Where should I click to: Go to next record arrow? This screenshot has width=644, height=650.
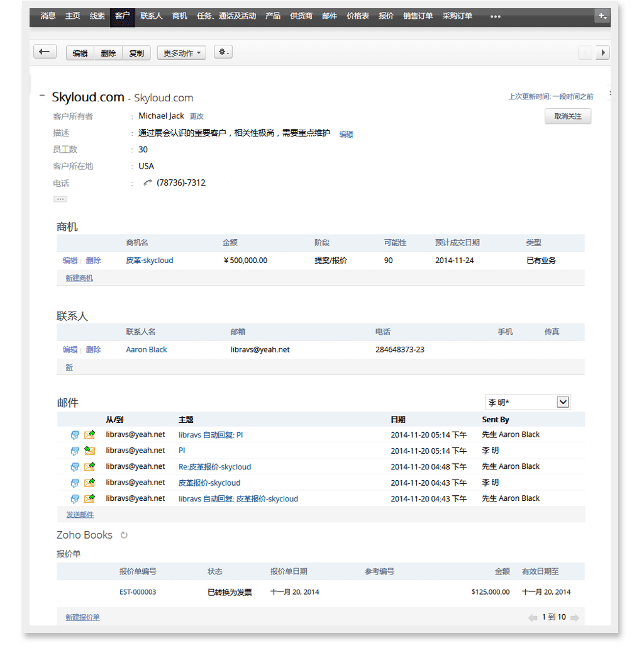(x=603, y=53)
